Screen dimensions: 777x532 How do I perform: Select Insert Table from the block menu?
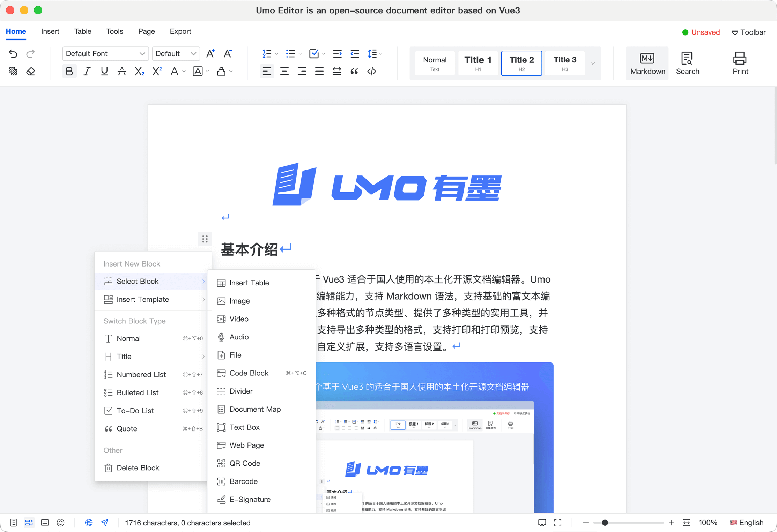[x=249, y=283]
